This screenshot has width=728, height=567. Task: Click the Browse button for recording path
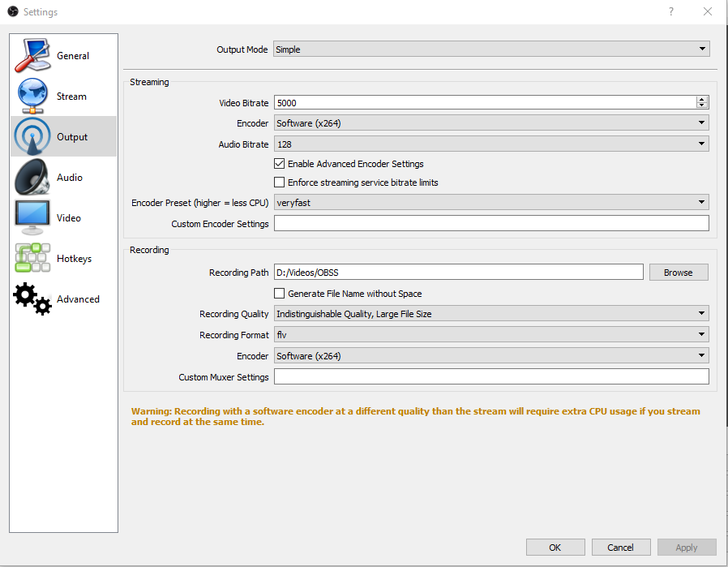679,273
